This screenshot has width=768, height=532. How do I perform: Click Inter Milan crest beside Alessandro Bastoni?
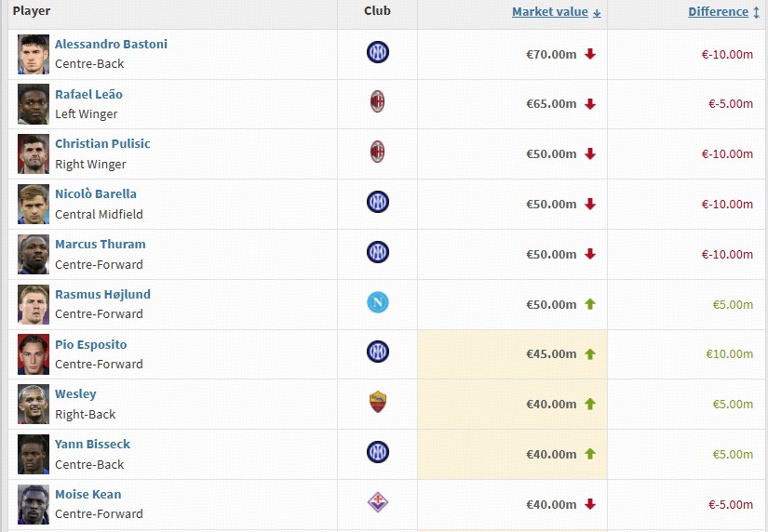[378, 53]
